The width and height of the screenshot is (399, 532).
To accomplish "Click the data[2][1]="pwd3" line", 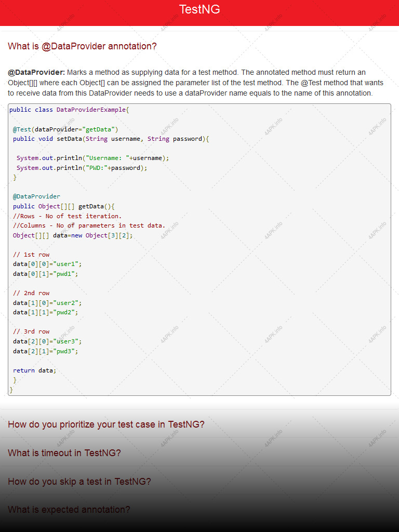I will tap(46, 352).
